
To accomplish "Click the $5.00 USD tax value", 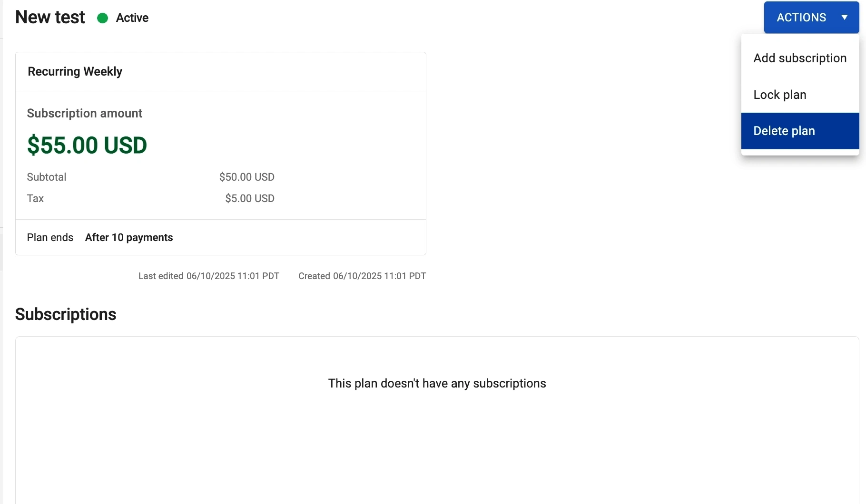I will point(249,198).
